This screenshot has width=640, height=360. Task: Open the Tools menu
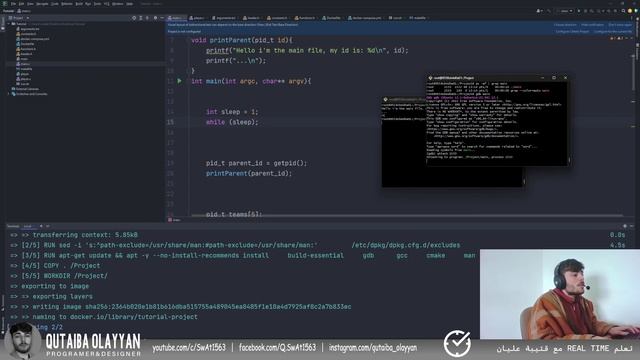pos(97,4)
